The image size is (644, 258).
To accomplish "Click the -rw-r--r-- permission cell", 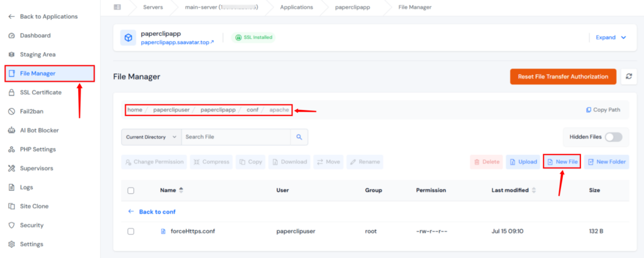I will (431, 232).
